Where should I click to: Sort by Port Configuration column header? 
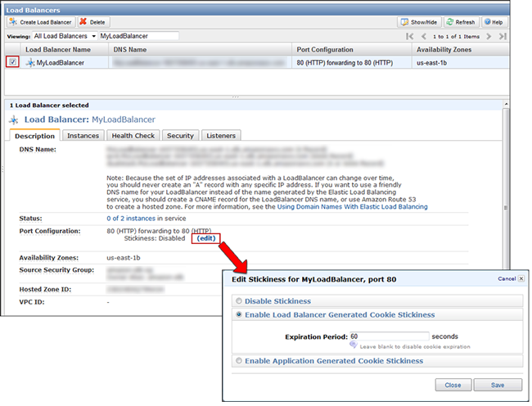click(352, 49)
